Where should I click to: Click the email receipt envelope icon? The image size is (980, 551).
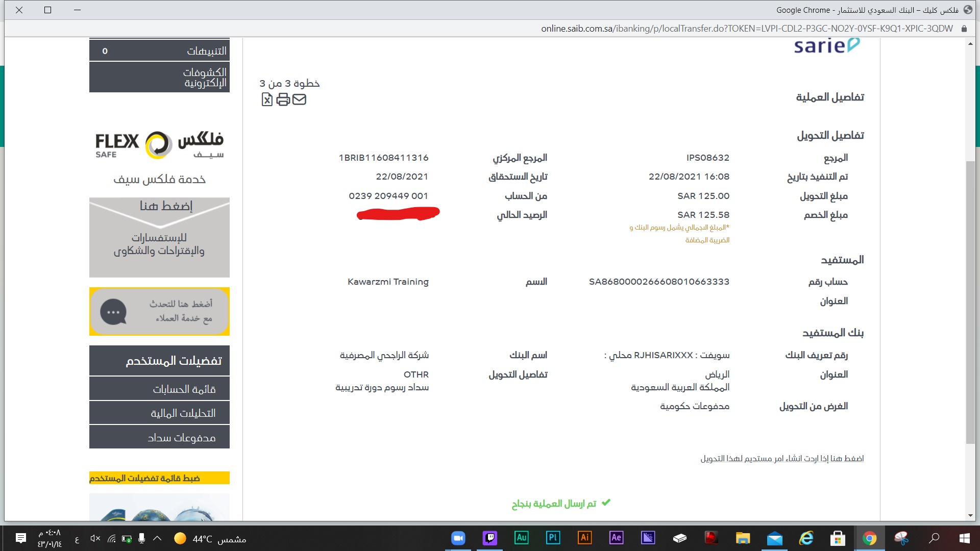coord(299,99)
